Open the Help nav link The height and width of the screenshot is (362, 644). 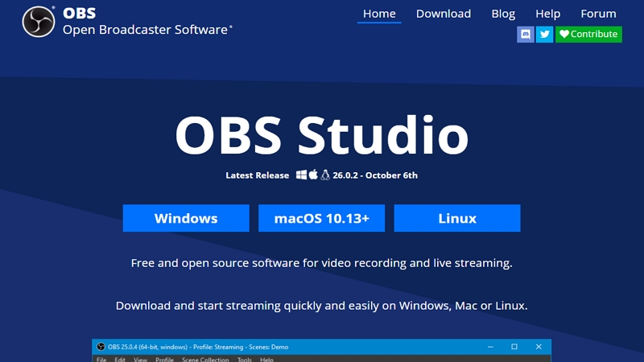tap(547, 14)
